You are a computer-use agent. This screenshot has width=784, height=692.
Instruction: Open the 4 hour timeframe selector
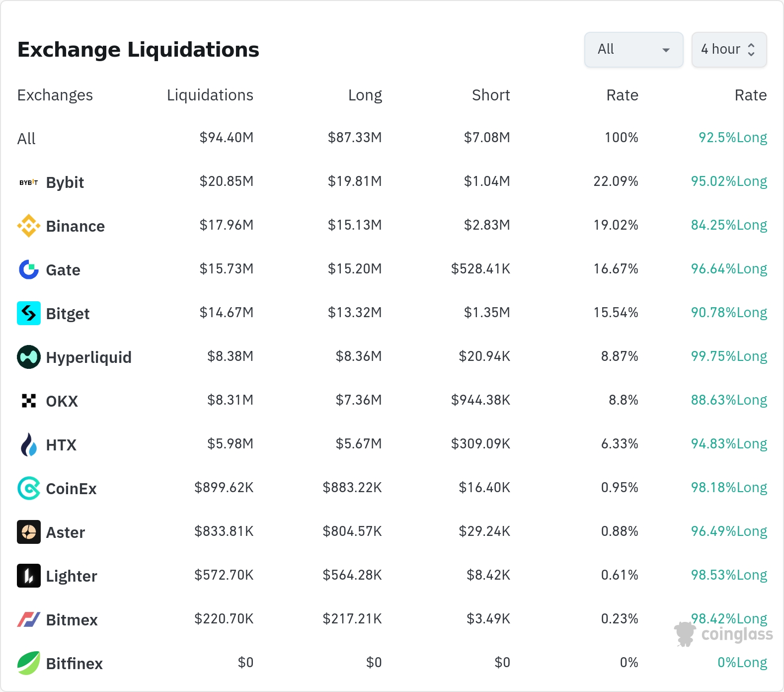coord(729,50)
